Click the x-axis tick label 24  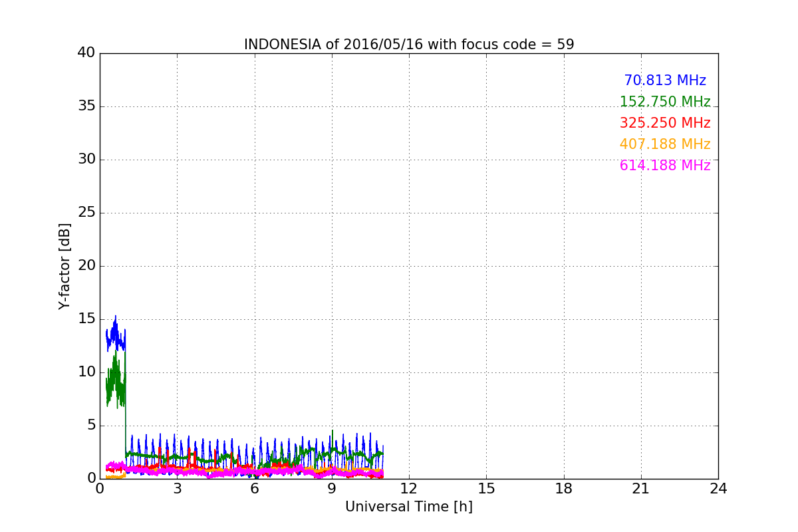coord(718,489)
